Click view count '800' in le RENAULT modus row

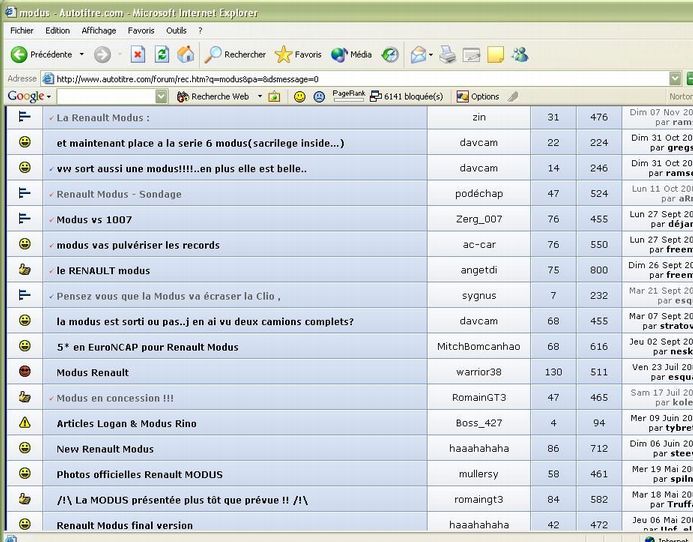pyautogui.click(x=599, y=270)
